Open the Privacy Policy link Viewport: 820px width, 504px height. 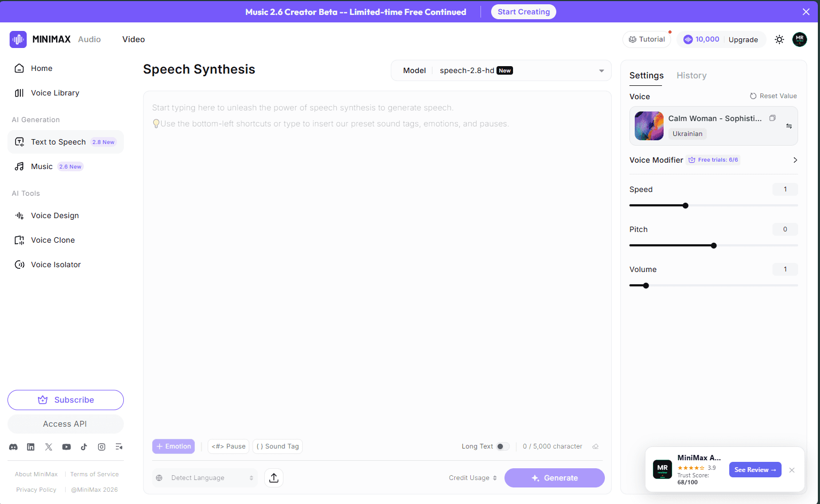point(36,490)
